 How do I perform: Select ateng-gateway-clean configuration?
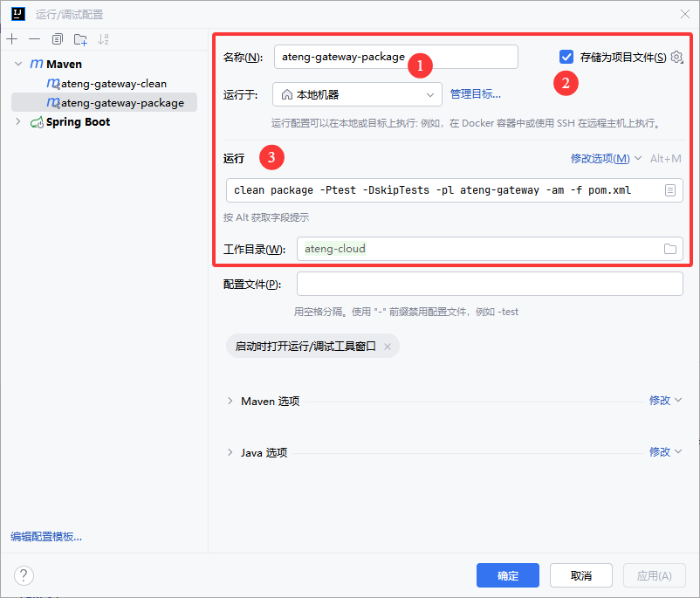(112, 84)
